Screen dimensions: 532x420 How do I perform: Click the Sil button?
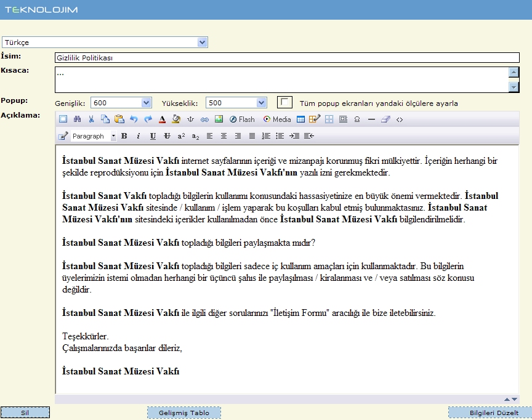tap(25, 413)
